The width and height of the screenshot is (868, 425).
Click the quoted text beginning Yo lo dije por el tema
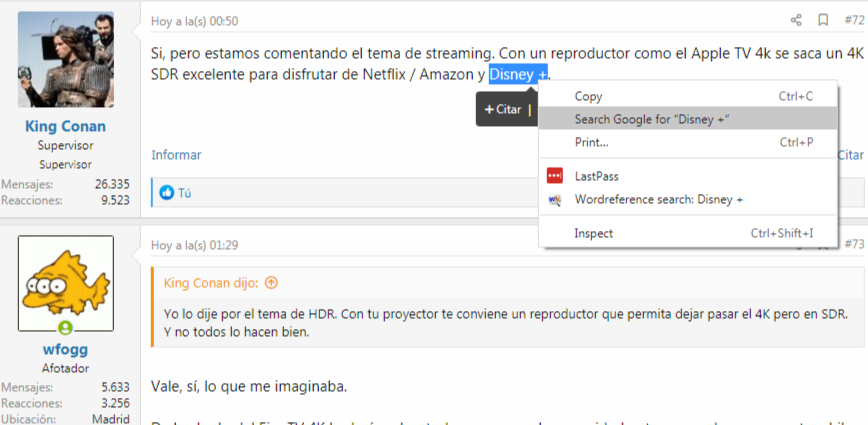[x=505, y=323]
